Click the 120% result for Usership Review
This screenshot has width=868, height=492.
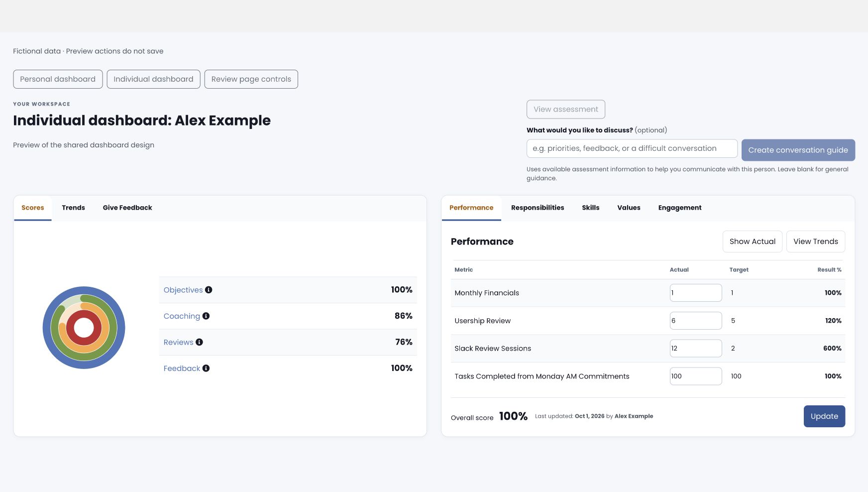click(833, 321)
